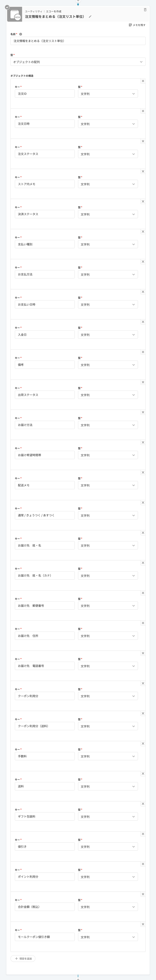This screenshot has width=156, height=980.
Task: Click the 決済ステータス key input
Action: 45,214
